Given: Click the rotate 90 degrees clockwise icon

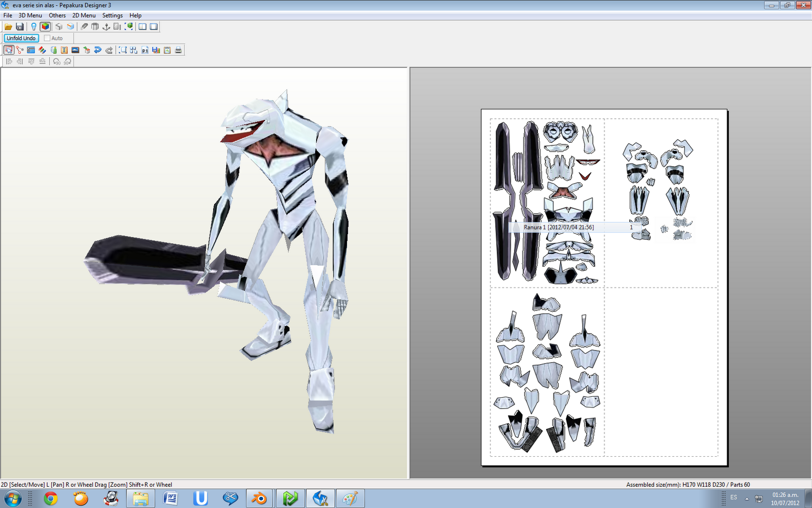Looking at the screenshot, I should 67,61.
